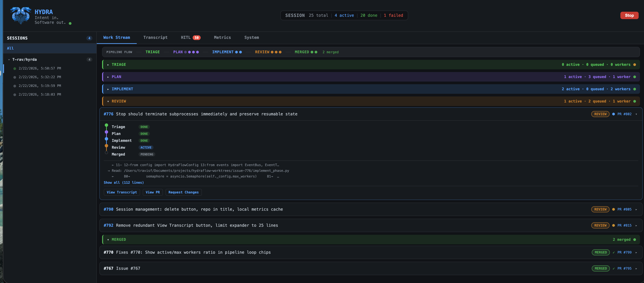The image size is (644, 283).
Task: Open PR #805 link
Action: pos(624,209)
